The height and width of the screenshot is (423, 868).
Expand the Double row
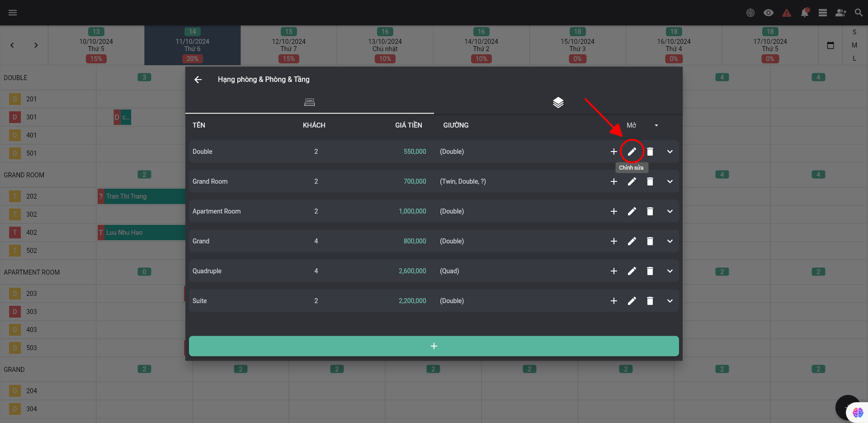[670, 152]
